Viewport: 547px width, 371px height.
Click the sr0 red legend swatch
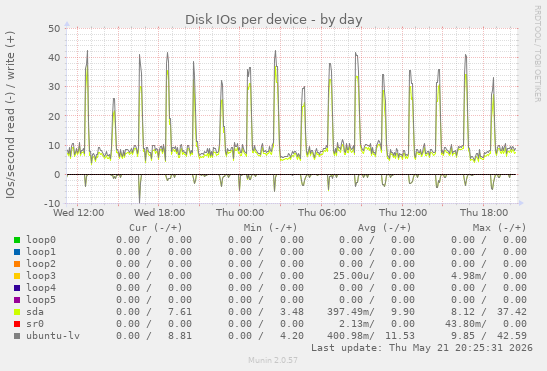[x=17, y=324]
